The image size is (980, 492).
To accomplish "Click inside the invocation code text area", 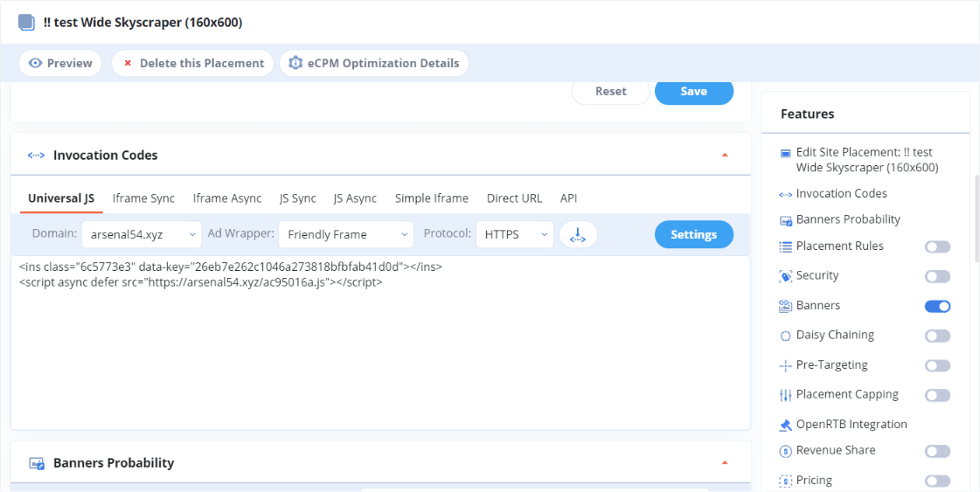I will click(x=380, y=350).
